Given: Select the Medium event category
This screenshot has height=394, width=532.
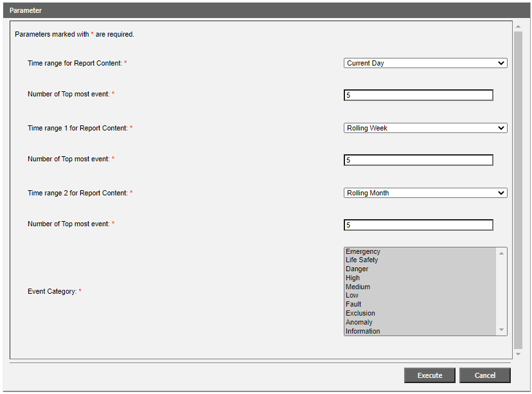Looking at the screenshot, I should (x=358, y=287).
